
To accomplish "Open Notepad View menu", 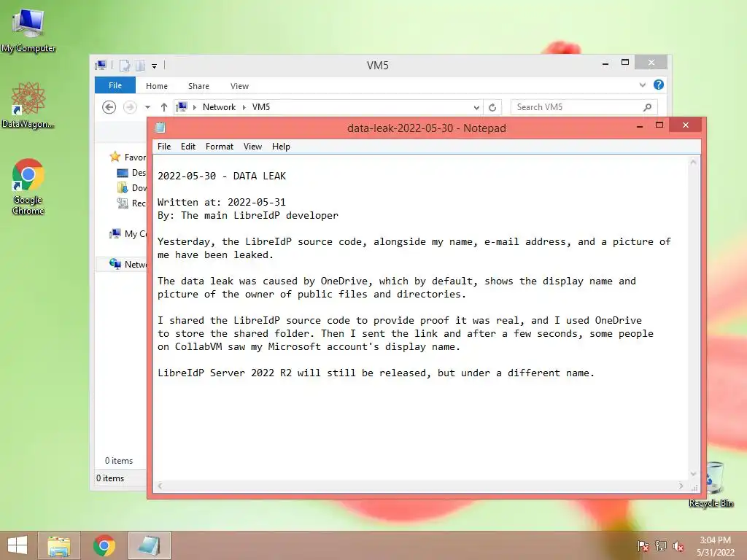I will [x=252, y=146].
